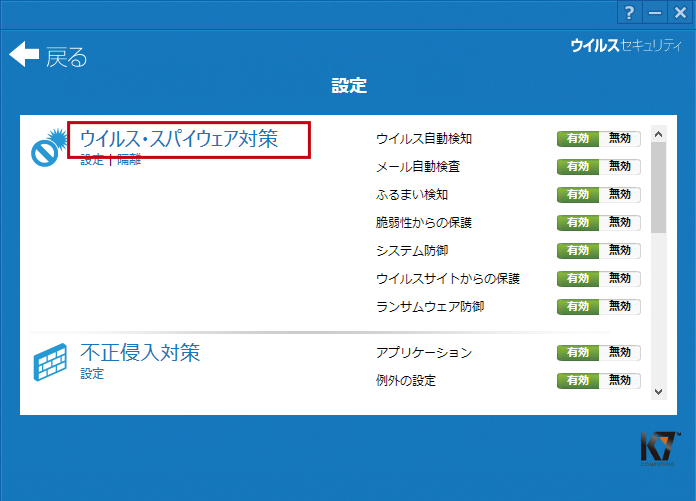
Task: Click the ランサムウェア防御 label
Action: [x=430, y=307]
